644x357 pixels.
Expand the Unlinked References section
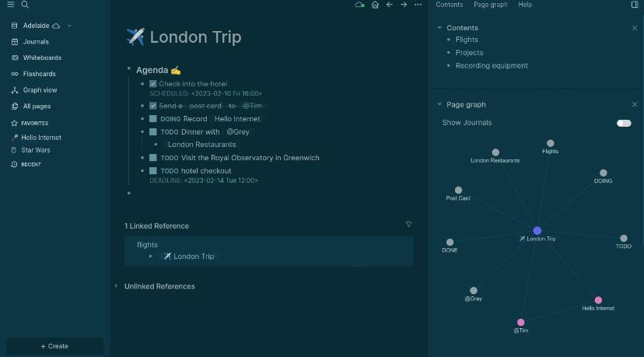[x=116, y=286]
